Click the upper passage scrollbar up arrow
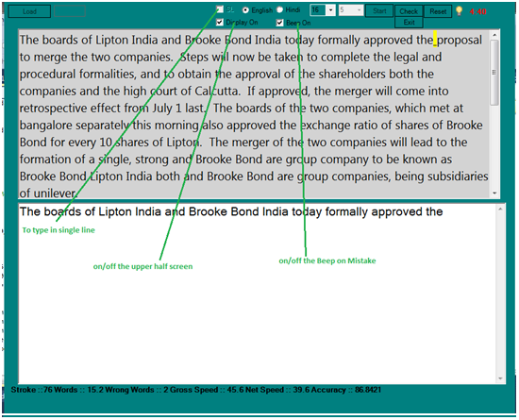This screenshot has height=420, width=519. (494, 35)
